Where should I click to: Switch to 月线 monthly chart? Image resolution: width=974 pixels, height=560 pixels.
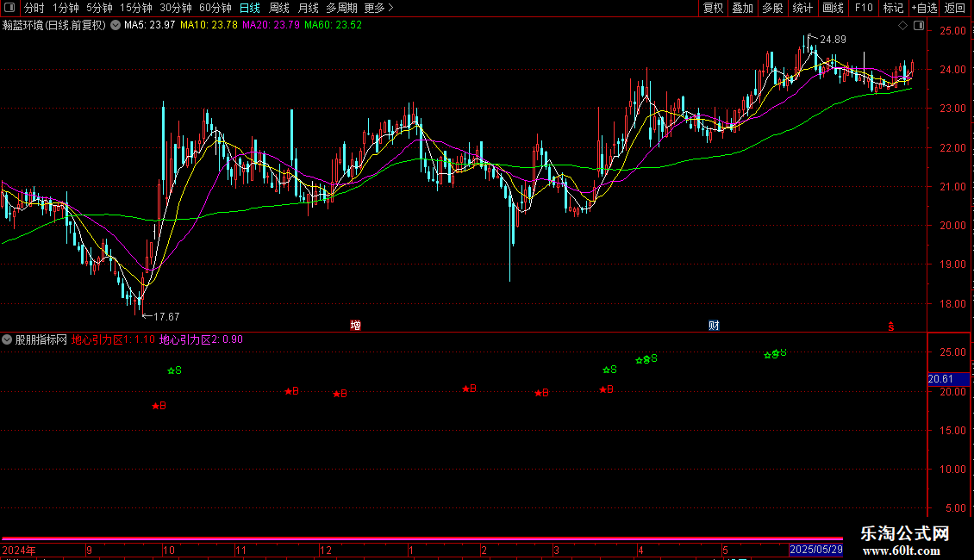tap(308, 8)
